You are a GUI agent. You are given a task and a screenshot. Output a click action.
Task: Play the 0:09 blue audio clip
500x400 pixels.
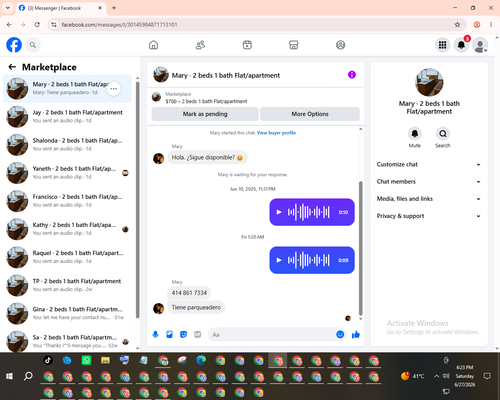click(279, 260)
